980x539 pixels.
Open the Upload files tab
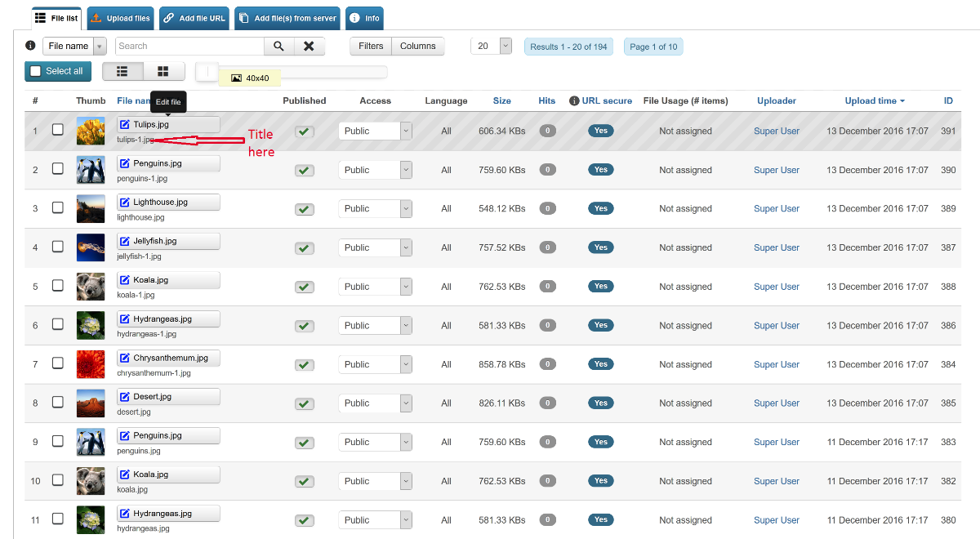(120, 18)
